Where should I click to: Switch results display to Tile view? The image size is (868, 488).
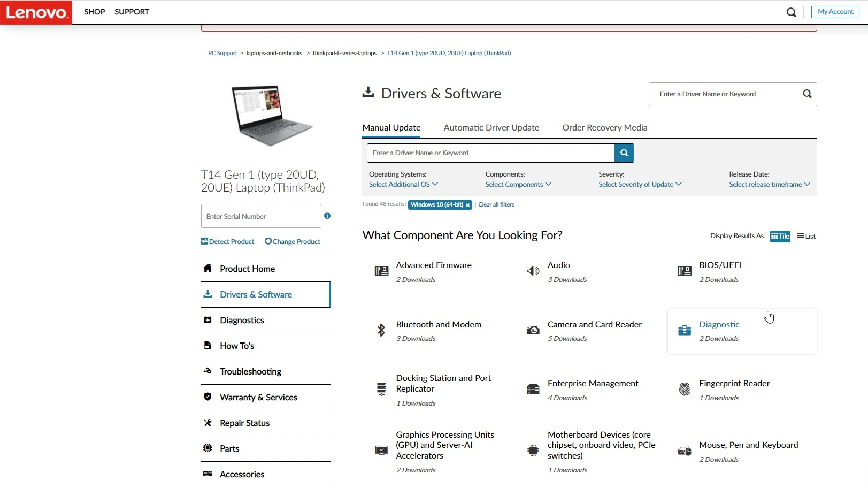pos(780,236)
